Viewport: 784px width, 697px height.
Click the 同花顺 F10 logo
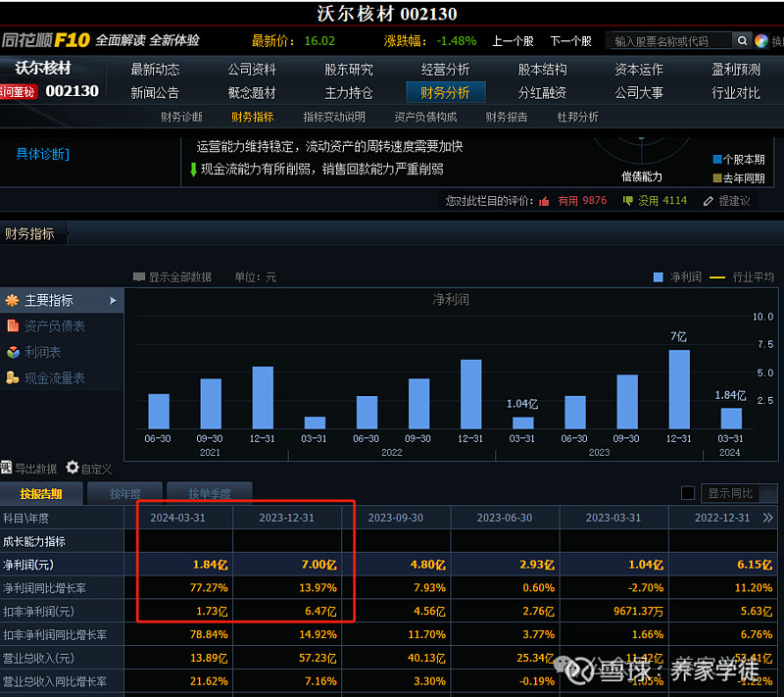click(x=45, y=40)
